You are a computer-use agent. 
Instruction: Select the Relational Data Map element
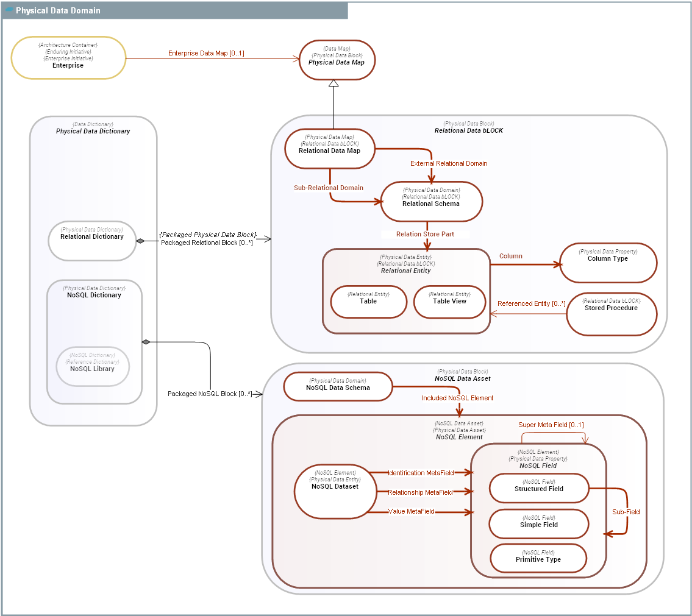tap(329, 149)
